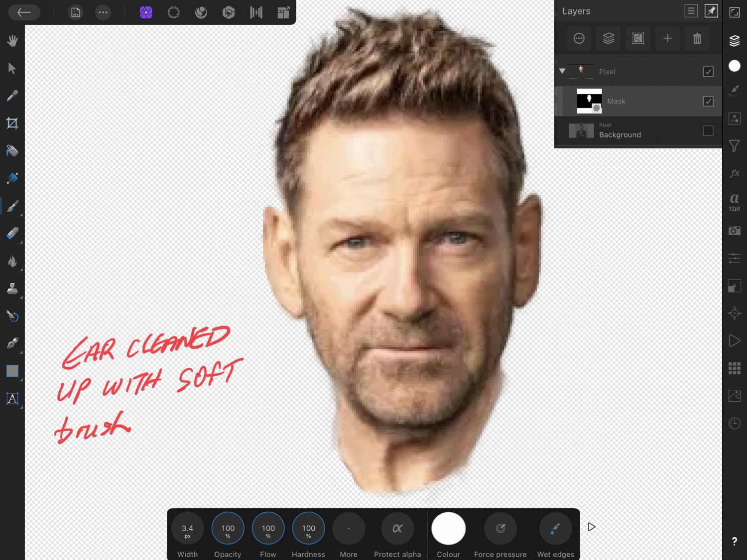Add a new layer with plus
Viewport: 747px width, 560px height.
(x=668, y=38)
